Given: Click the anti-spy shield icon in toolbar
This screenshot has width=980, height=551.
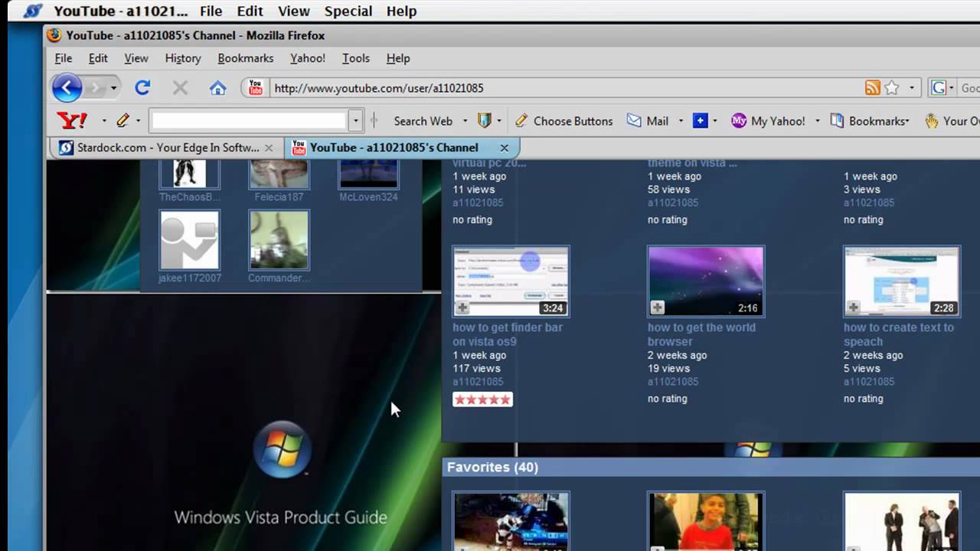Looking at the screenshot, I should (x=484, y=121).
